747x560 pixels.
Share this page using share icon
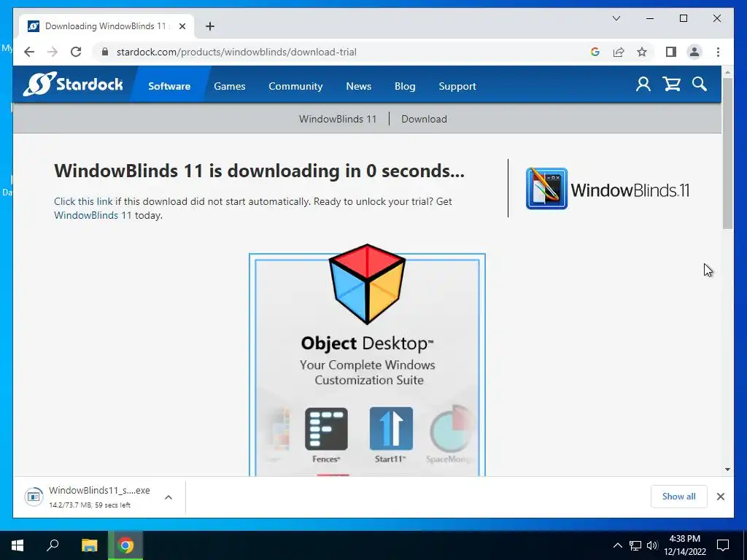619,52
